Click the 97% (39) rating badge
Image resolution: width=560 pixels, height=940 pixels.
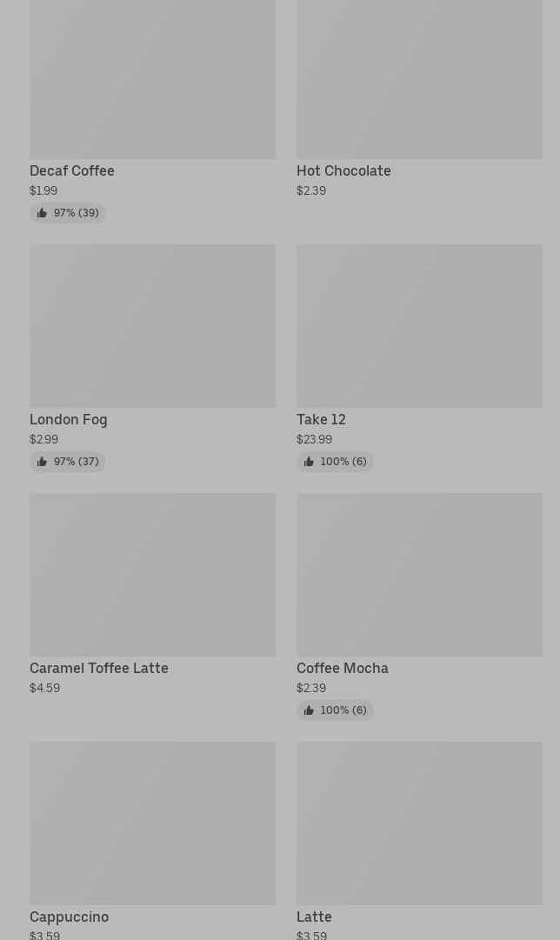click(x=68, y=213)
